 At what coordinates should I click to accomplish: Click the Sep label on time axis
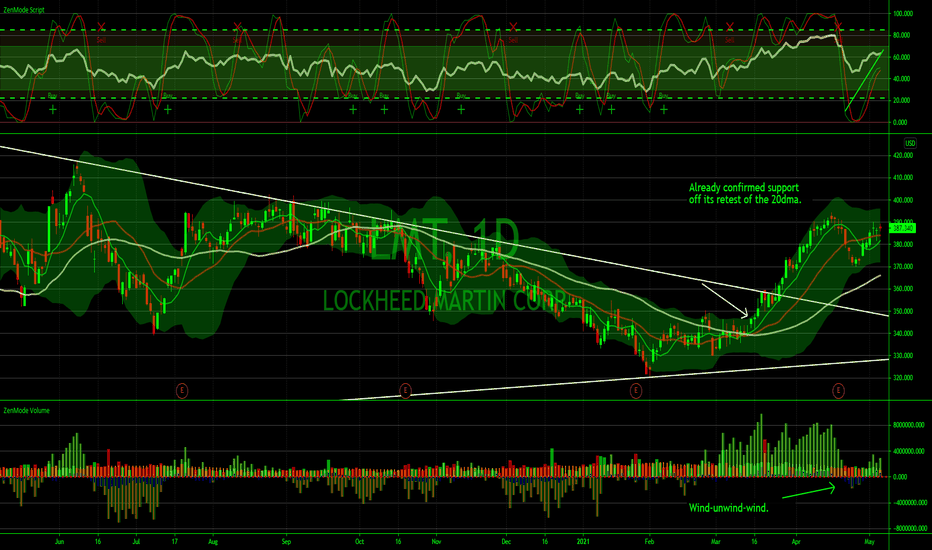[286, 542]
